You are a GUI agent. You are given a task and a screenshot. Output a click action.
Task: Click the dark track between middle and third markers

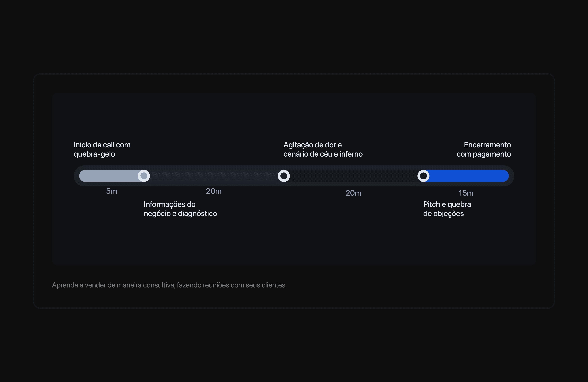[x=353, y=176]
